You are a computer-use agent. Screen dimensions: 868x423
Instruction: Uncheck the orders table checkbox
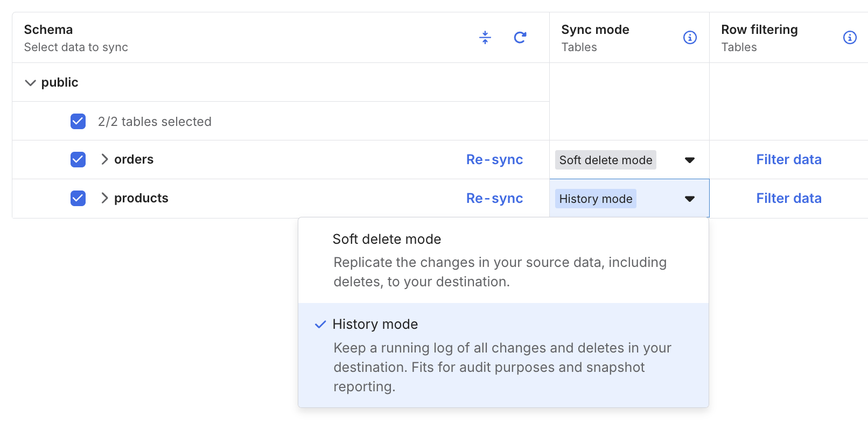pos(78,159)
